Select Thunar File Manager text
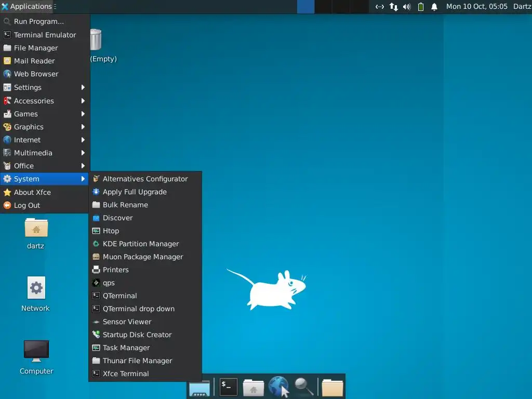Viewport: 532px width, 399px height. coord(137,361)
